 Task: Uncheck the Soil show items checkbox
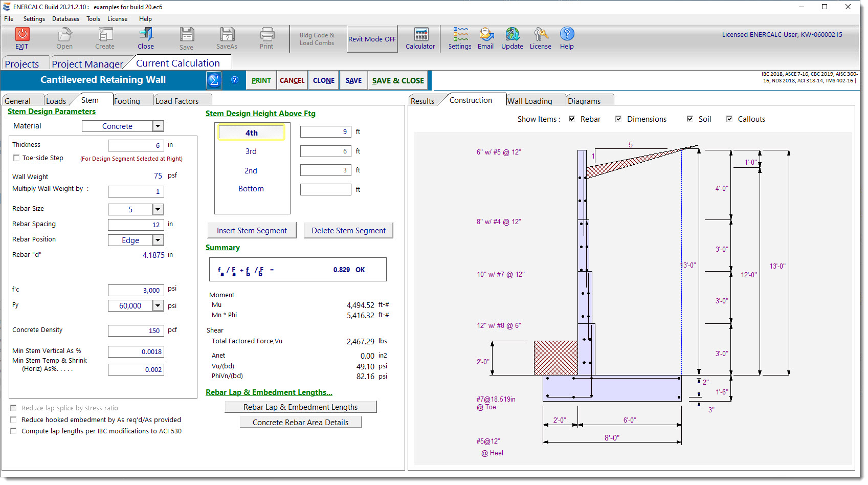690,119
